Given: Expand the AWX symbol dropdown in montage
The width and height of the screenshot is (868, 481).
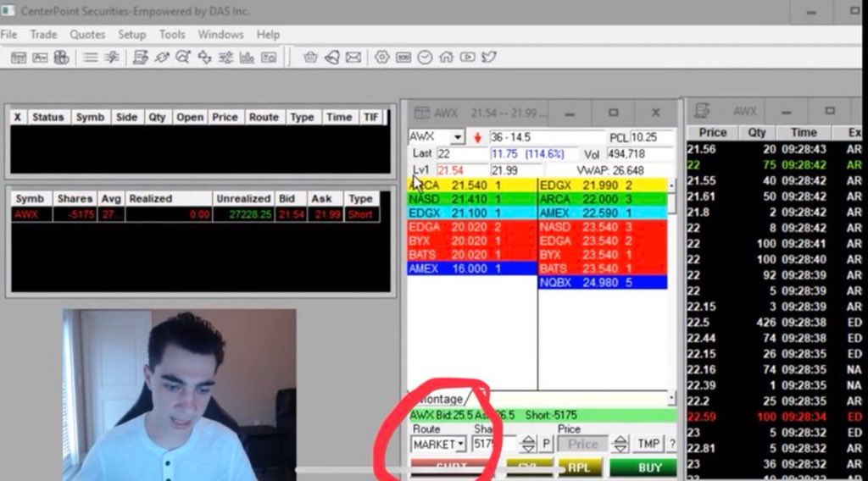Looking at the screenshot, I should click(x=457, y=137).
